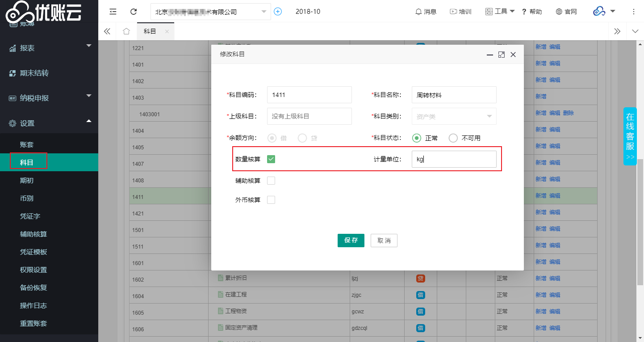
Task: Click the 保存 save button
Action: (351, 241)
